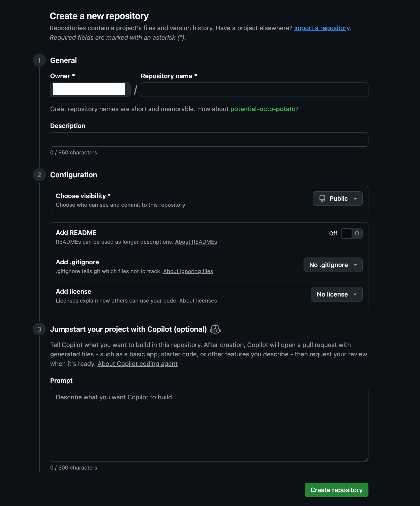Click step 2 Configuration number badge
Screen dimensions: 420x506
tap(39, 175)
